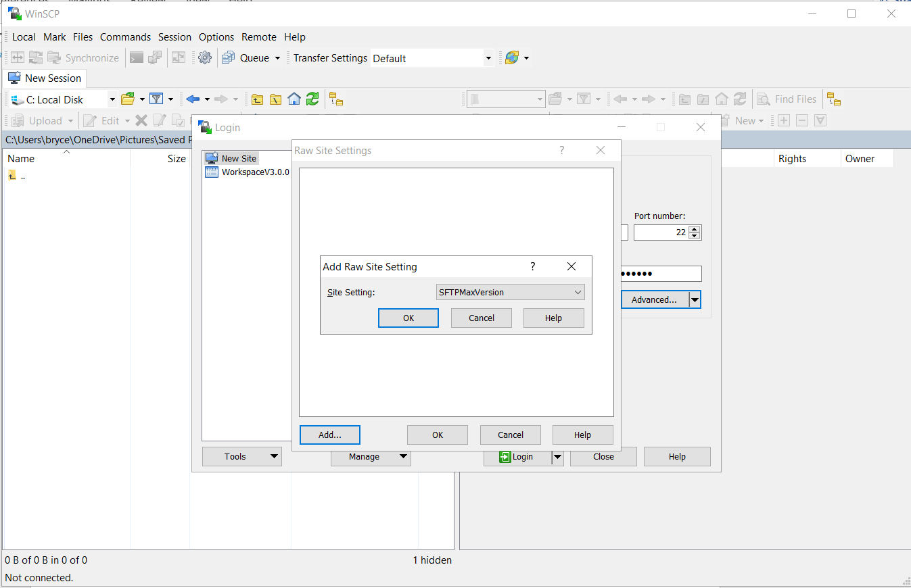
Task: Open the Site Setting SFTPMaxVersion combo box
Action: [x=510, y=293]
